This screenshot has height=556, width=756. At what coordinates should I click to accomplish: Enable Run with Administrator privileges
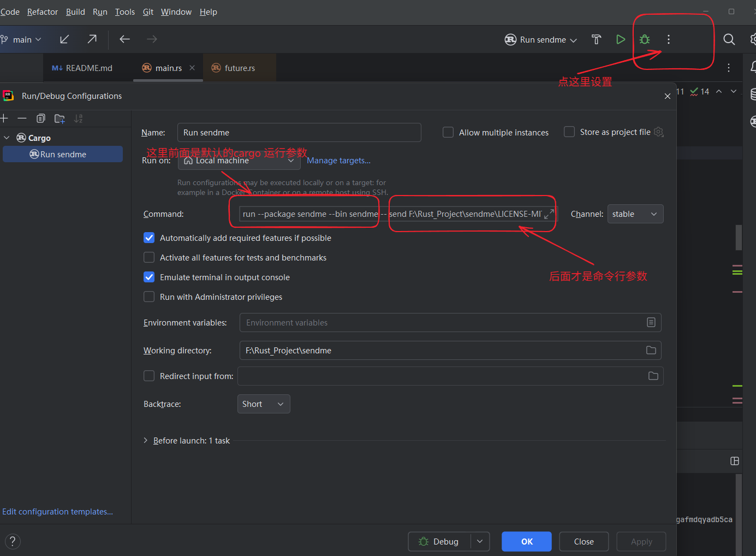[x=149, y=297]
